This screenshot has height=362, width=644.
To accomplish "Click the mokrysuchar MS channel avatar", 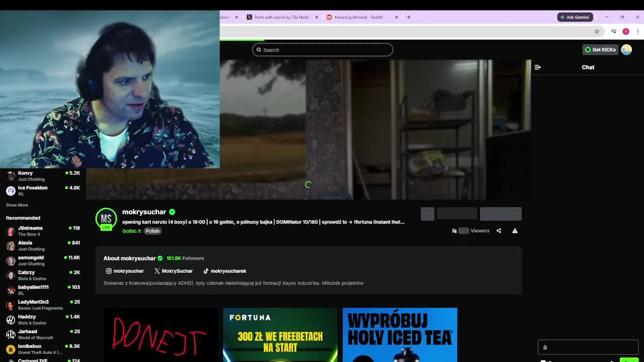I will click(x=106, y=219).
